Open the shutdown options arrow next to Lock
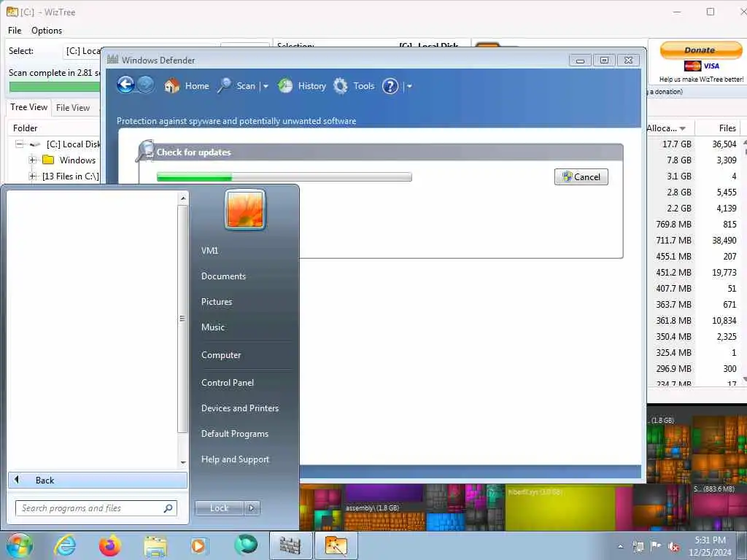 252,508
